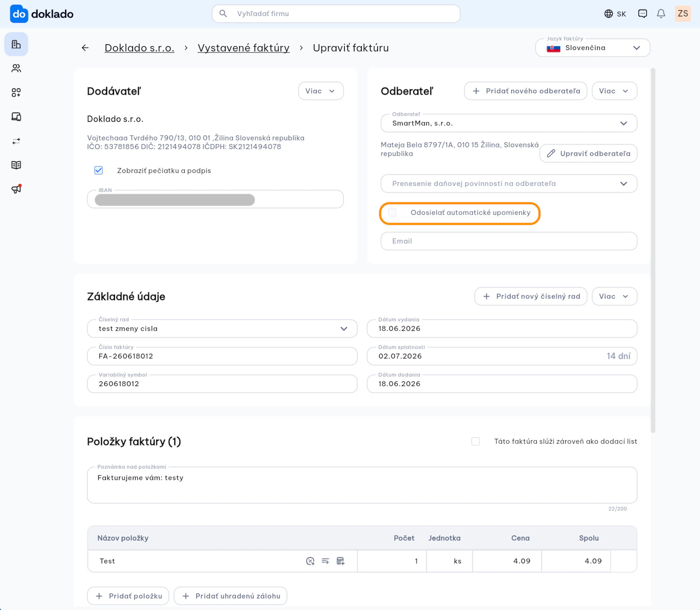
Task: Open the Odberateľ SmartMan dropdown
Action: [509, 123]
